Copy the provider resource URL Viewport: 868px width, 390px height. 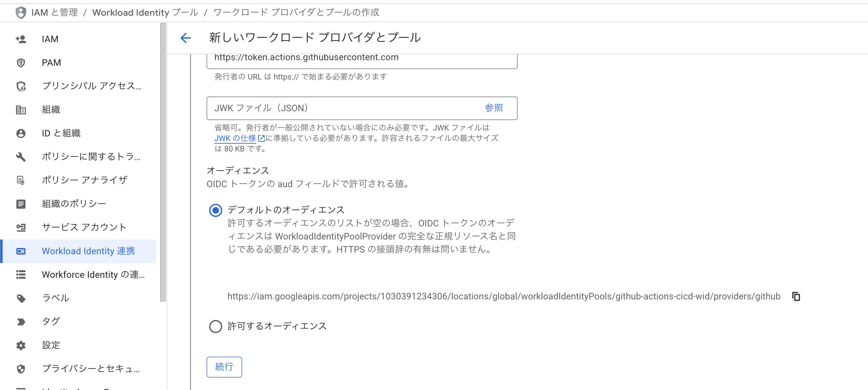(x=796, y=296)
